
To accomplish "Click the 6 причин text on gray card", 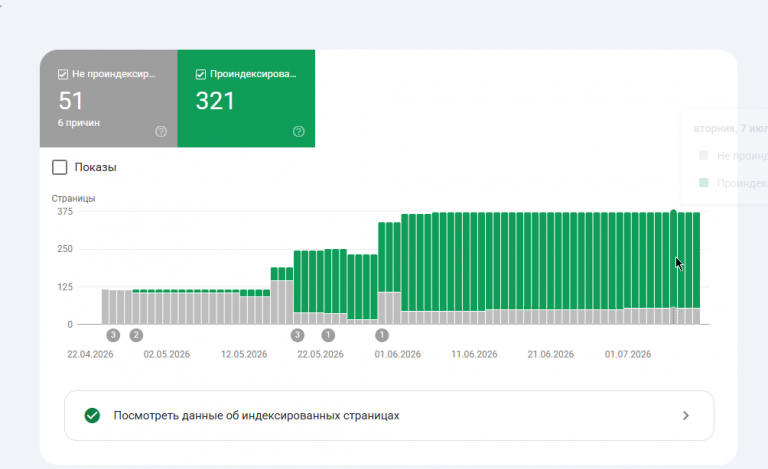I will coord(79,123).
